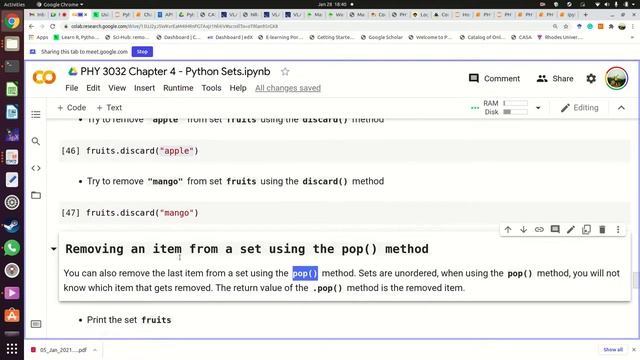Screen dimensions: 640x360
Task: Click the All changes saved link
Action: pyautogui.click(x=288, y=88)
